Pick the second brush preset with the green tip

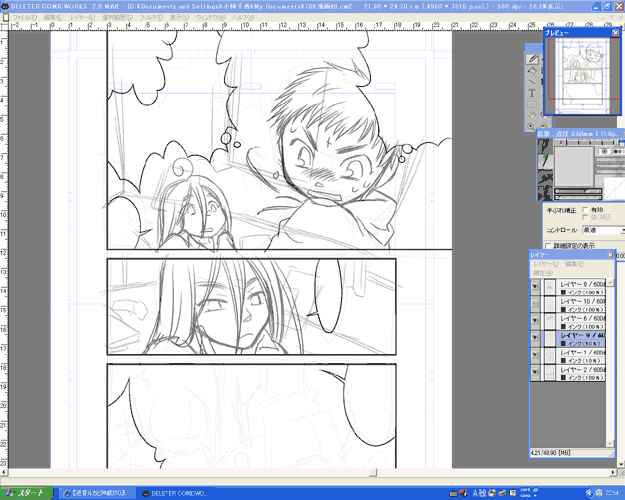point(545,162)
